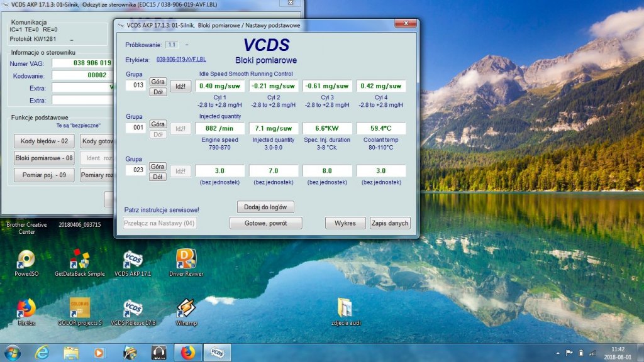Screen dimensions: 644x362
Task: Click injected quantity value 7.1 mg/suw
Action: [273, 128]
